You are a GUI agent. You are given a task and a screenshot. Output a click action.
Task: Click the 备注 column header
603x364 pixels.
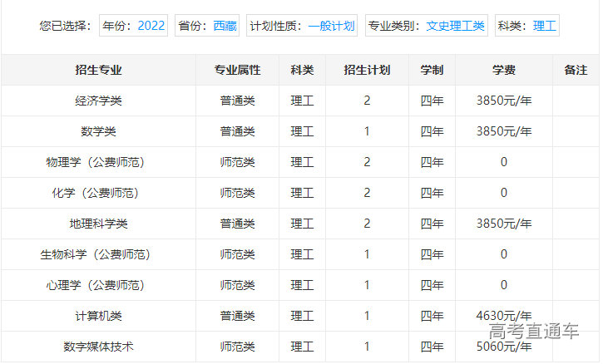pos(576,70)
